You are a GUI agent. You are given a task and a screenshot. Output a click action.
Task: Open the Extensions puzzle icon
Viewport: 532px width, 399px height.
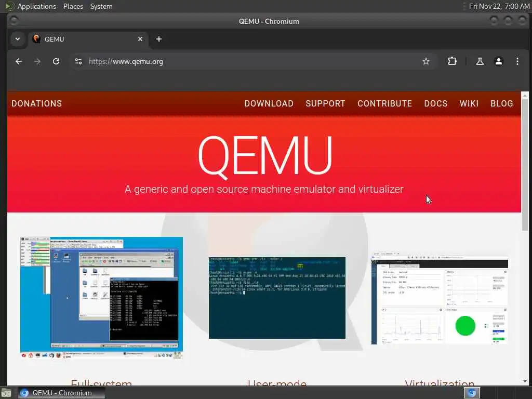(452, 61)
